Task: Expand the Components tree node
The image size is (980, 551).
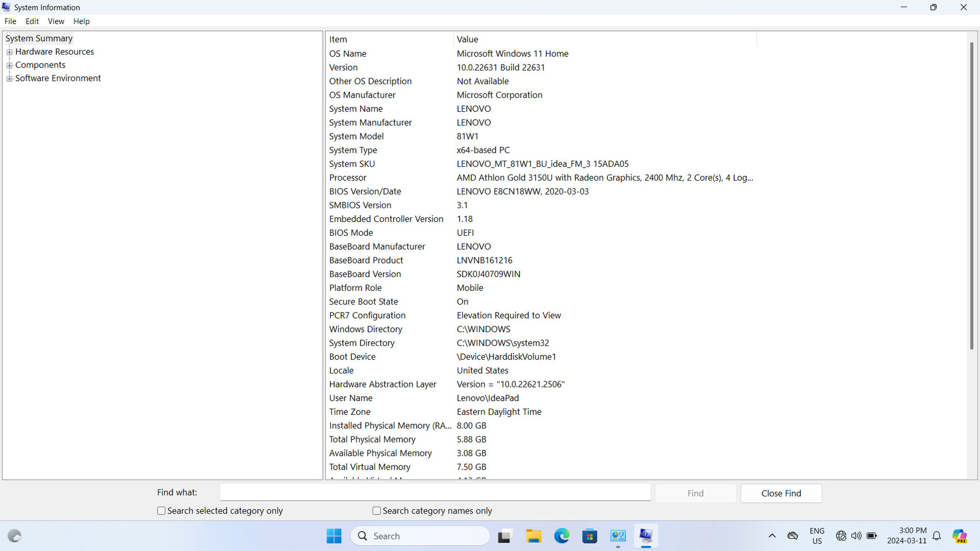Action: [9, 65]
